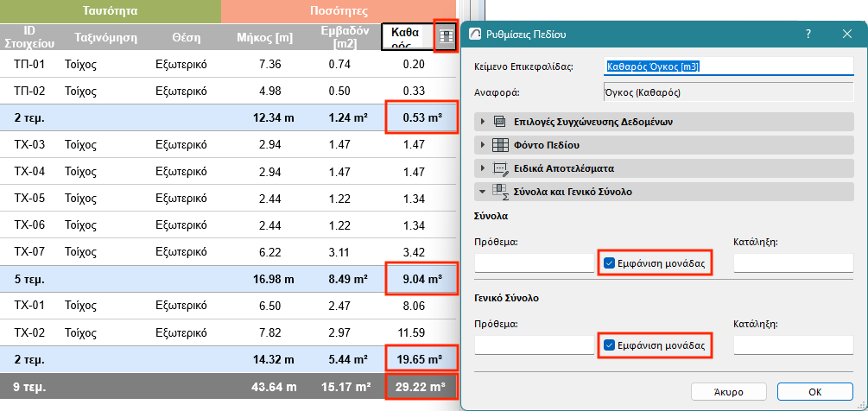
Task: Select the ID Στοιχείου column header
Action: (29, 37)
